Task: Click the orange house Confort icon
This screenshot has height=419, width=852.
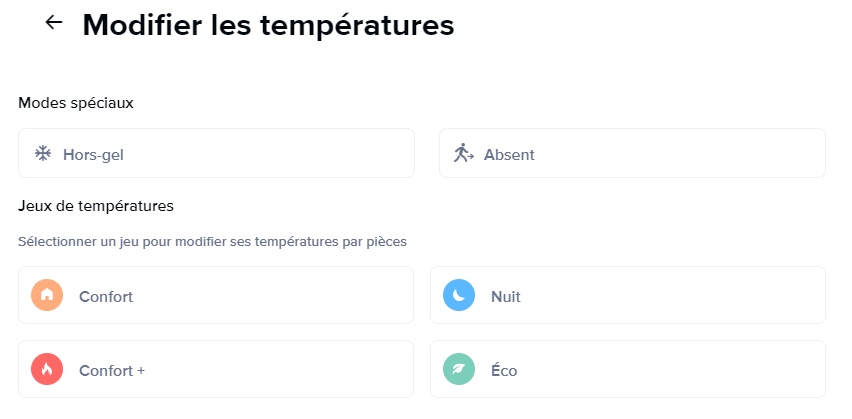Action: point(47,296)
